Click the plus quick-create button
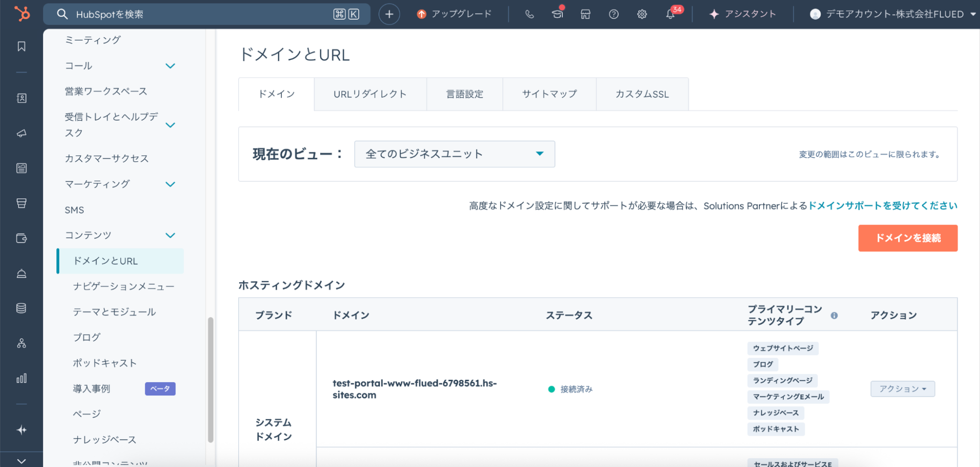 pos(389,14)
